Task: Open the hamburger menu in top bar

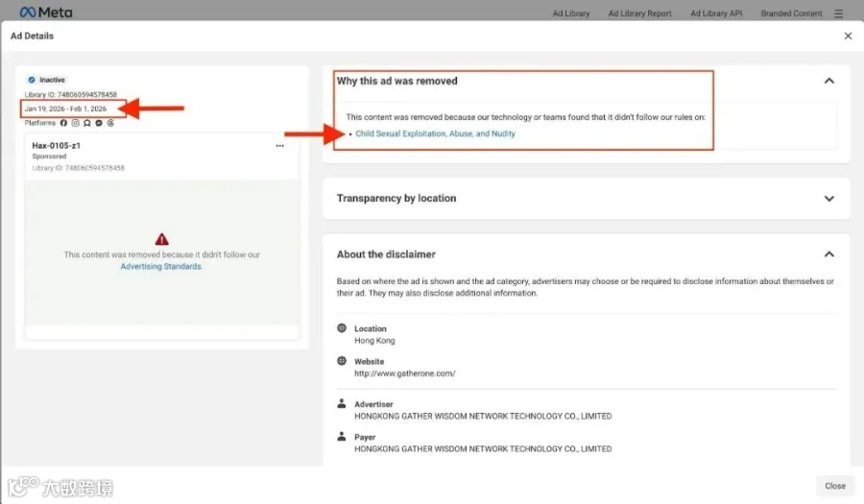Action: [839, 13]
